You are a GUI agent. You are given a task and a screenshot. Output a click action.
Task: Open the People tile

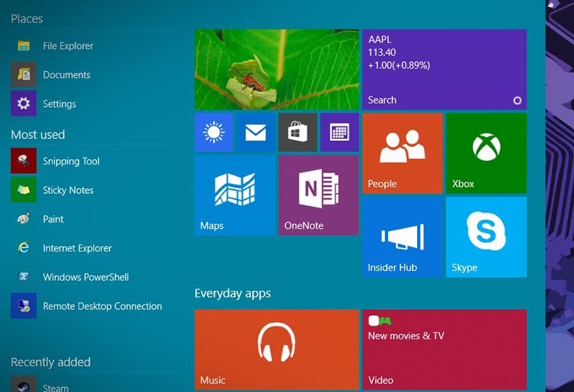[x=402, y=153]
